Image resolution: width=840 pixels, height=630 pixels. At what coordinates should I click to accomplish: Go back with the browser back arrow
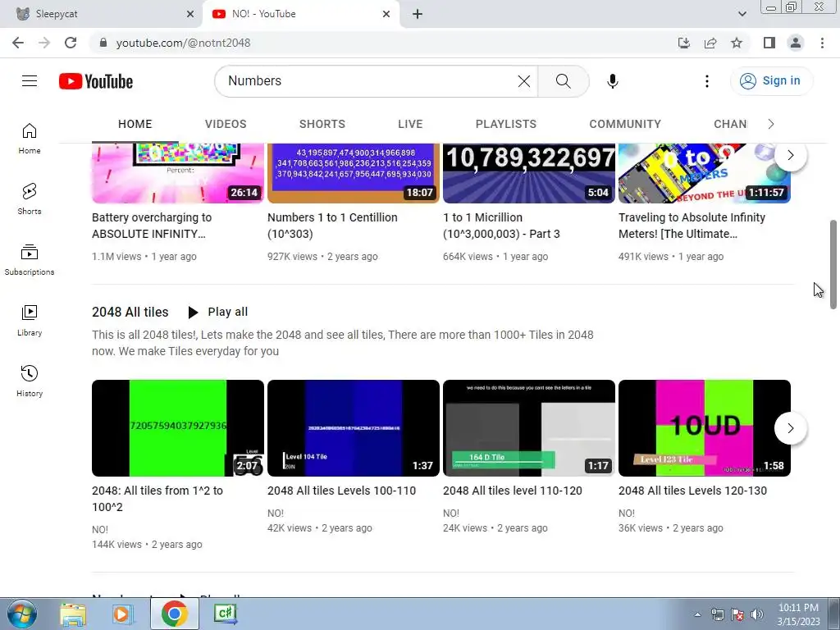pos(18,43)
